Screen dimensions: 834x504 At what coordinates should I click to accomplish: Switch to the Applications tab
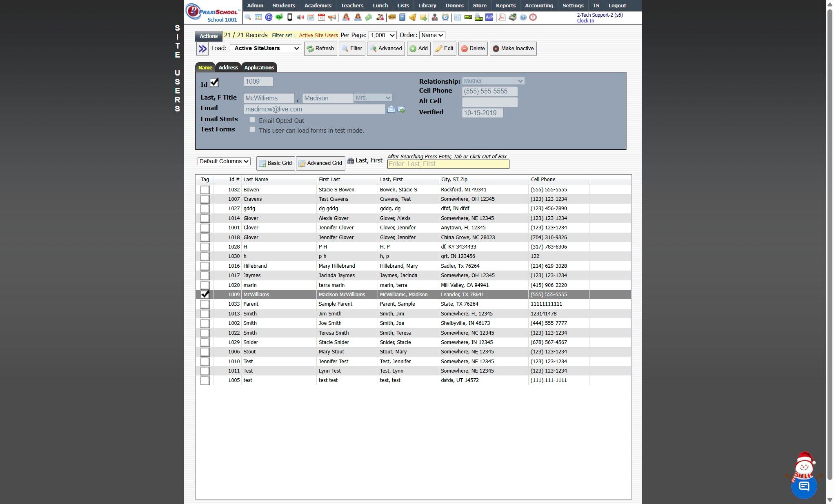click(x=259, y=67)
